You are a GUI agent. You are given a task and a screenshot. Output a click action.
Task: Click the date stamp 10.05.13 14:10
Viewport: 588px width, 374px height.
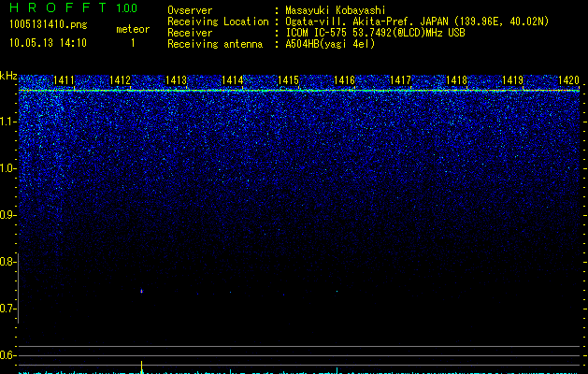(x=48, y=43)
